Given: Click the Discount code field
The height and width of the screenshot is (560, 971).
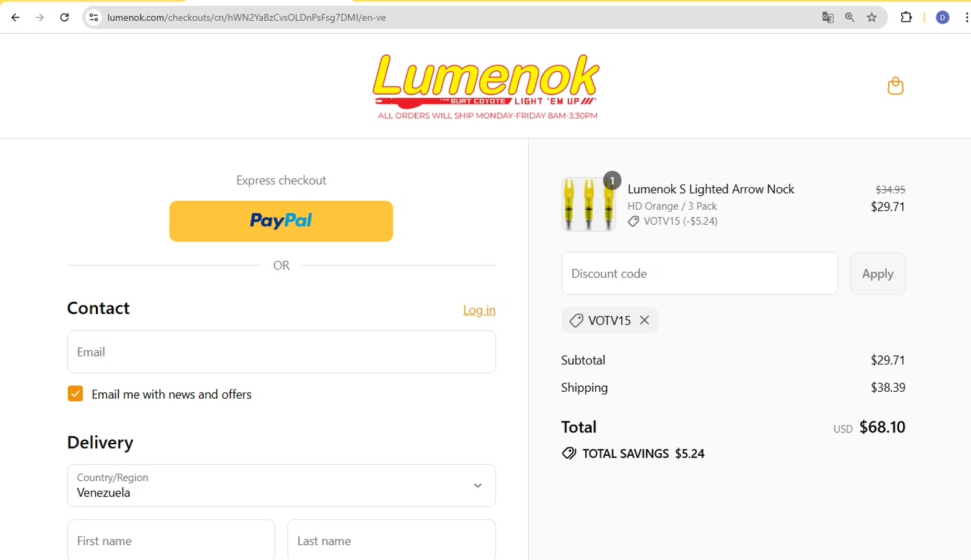Looking at the screenshot, I should pyautogui.click(x=700, y=273).
